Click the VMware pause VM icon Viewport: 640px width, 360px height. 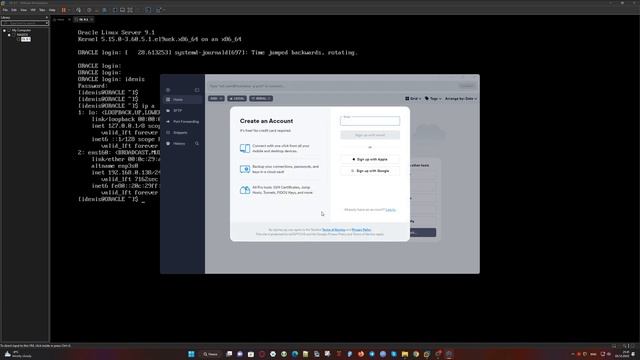(64, 10)
